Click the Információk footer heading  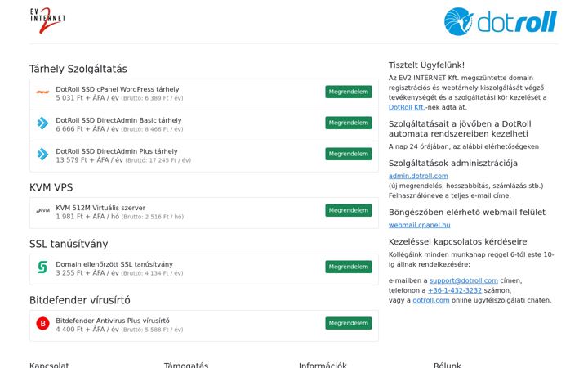323,365
